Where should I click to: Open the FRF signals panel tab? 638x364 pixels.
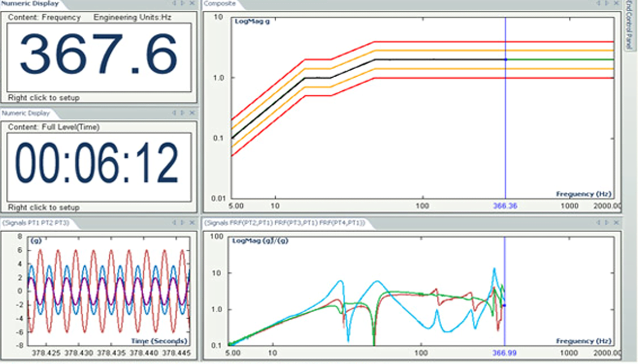pyautogui.click(x=284, y=223)
